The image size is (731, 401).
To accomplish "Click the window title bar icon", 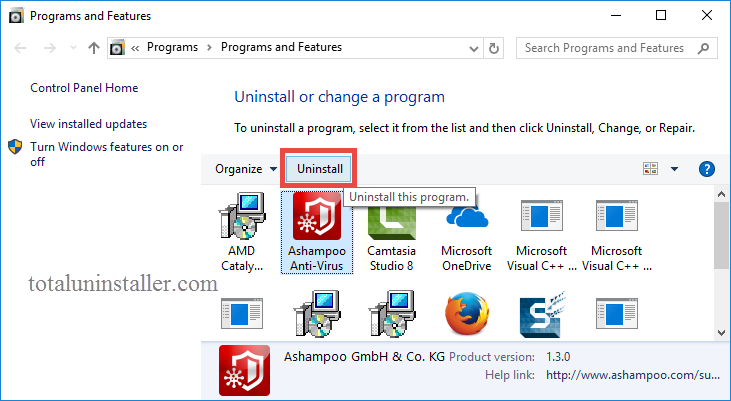I will point(16,16).
